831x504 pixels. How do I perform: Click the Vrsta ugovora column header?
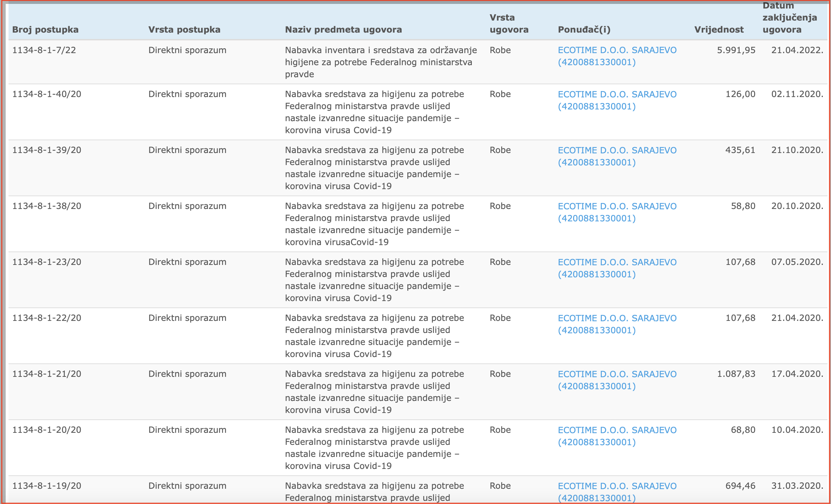click(x=509, y=24)
